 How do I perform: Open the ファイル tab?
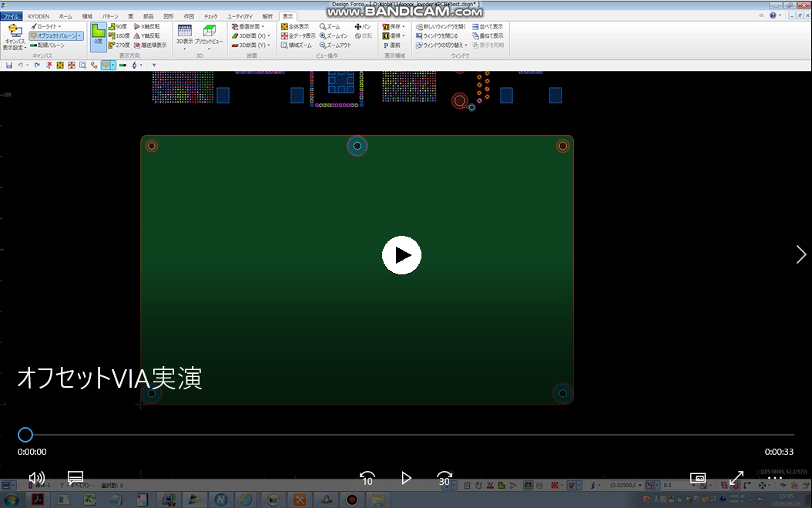pyautogui.click(x=11, y=16)
